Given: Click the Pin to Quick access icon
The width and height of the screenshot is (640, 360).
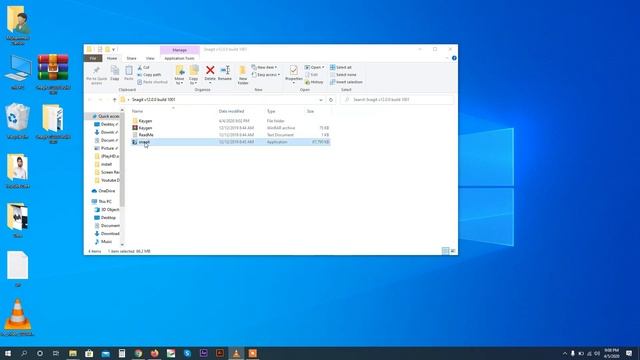Looking at the screenshot, I should point(96,74).
